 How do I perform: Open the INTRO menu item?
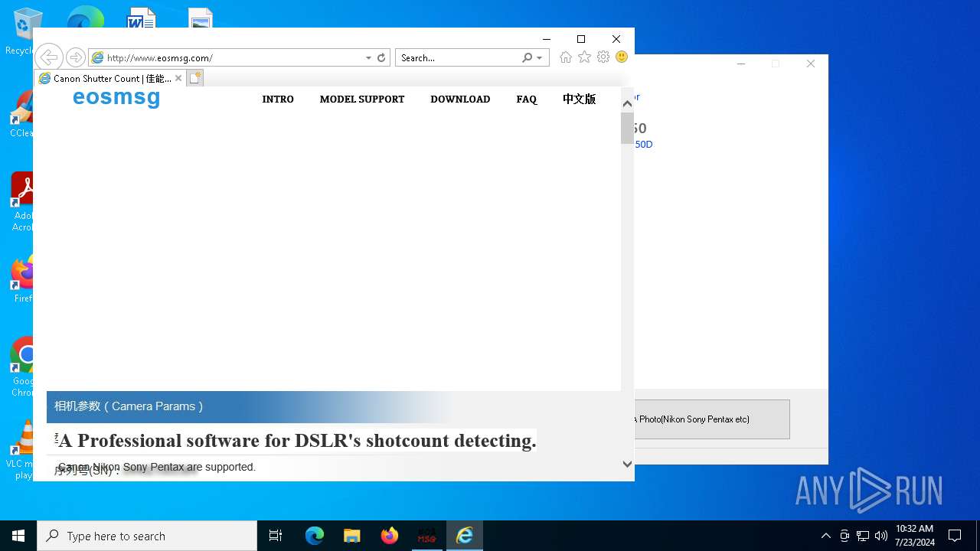(x=278, y=99)
